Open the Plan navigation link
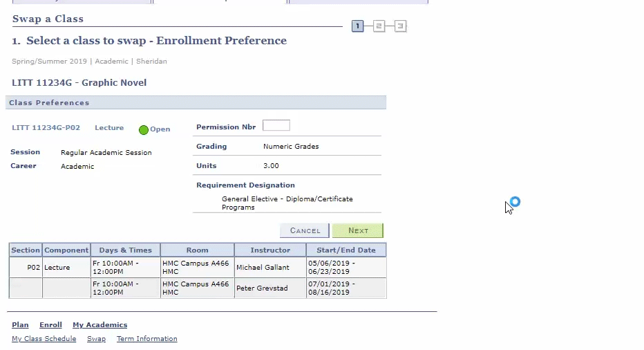This screenshot has height=350, width=644. (20, 325)
